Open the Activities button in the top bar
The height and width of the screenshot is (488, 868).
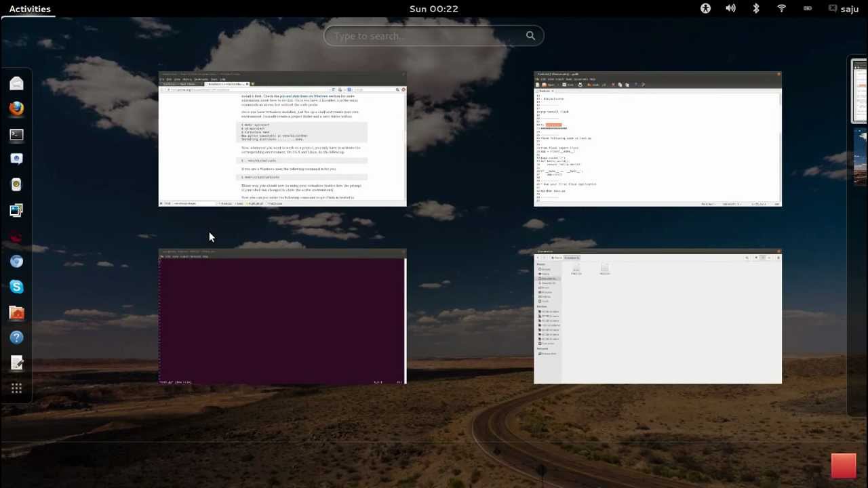30,9
